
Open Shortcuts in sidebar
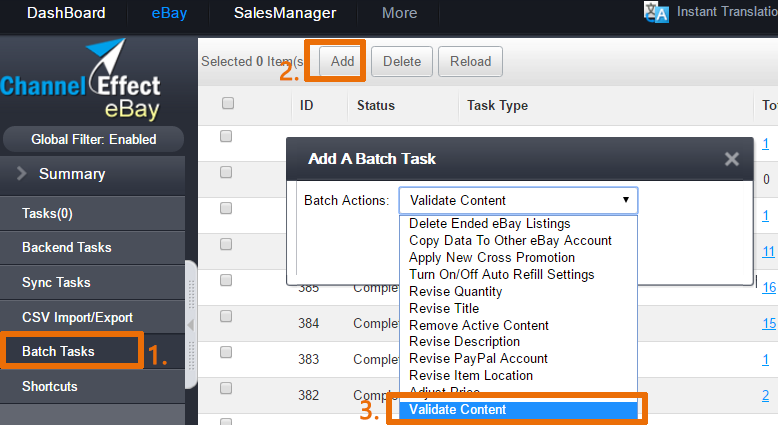[x=92, y=386]
